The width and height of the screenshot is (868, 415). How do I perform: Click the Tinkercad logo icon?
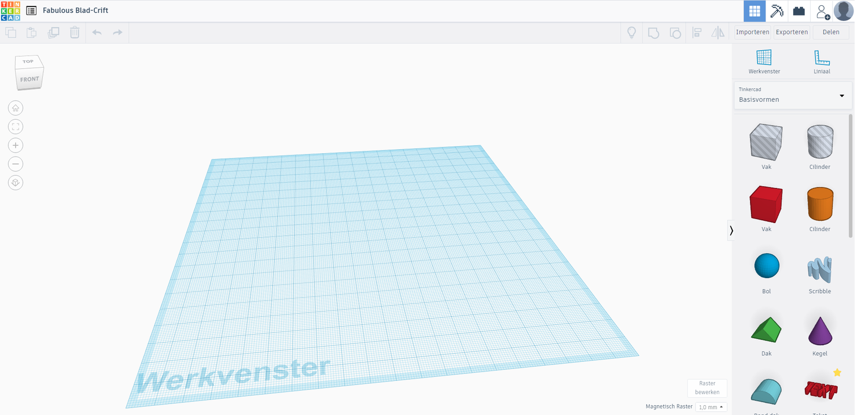(10, 10)
